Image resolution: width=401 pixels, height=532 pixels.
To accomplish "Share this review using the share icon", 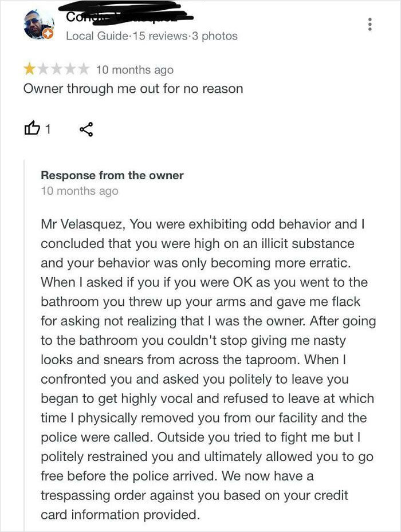I will pyautogui.click(x=86, y=131).
